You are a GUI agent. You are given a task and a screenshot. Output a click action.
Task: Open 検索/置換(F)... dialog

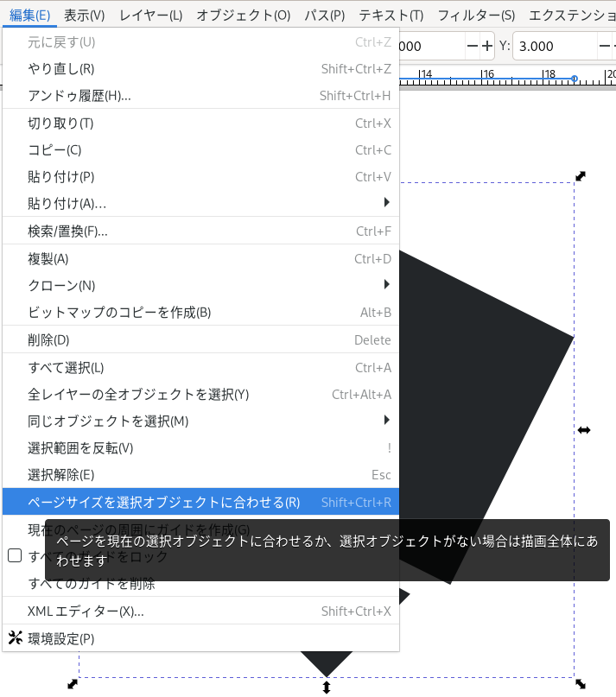[200, 231]
